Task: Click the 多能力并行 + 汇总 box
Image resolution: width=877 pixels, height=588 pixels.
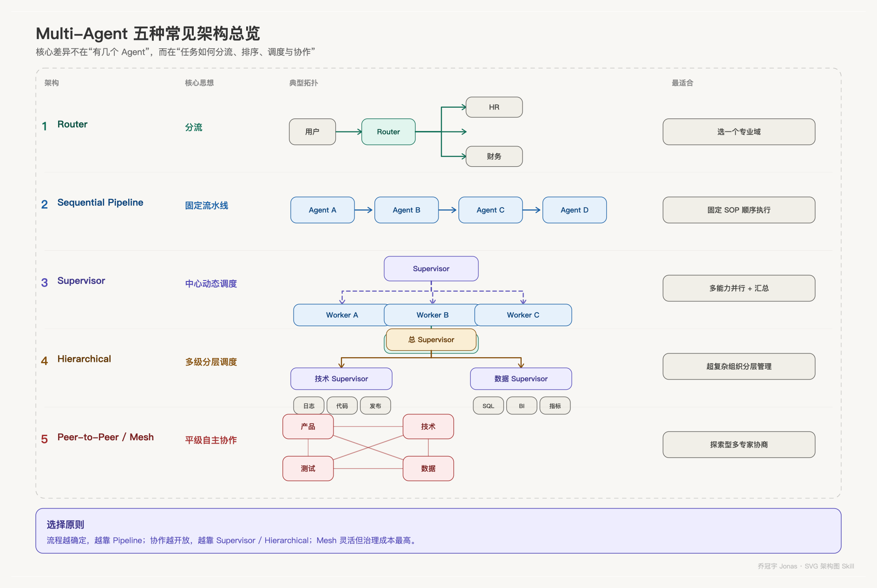Action: point(739,288)
